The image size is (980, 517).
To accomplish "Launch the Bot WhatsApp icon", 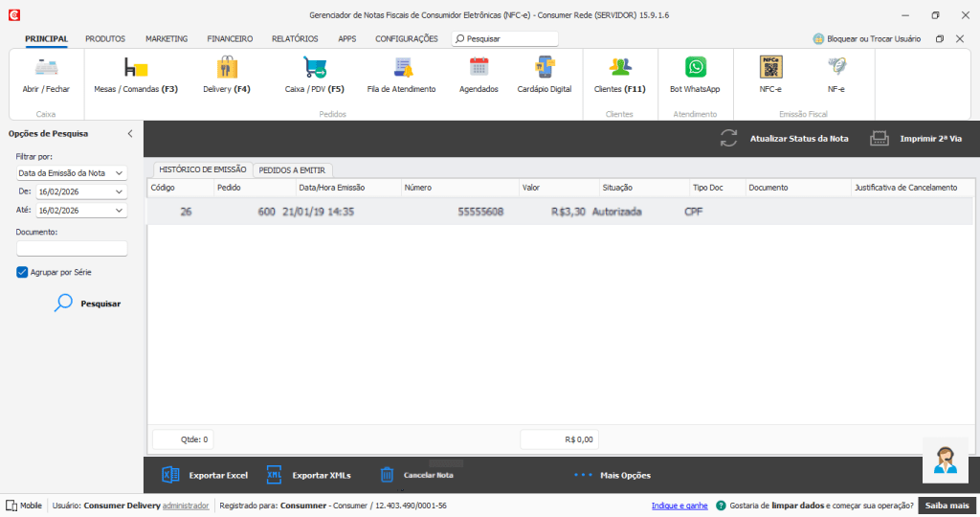I will [x=695, y=69].
